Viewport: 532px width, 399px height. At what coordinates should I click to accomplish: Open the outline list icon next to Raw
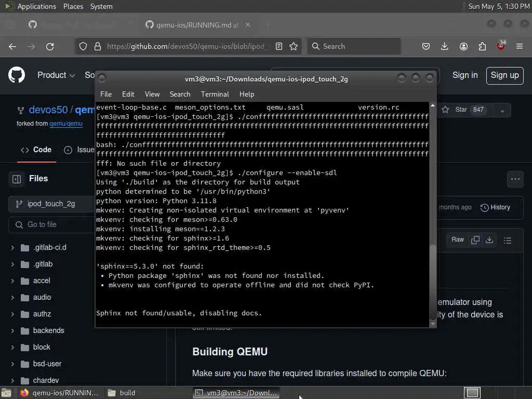(508, 241)
